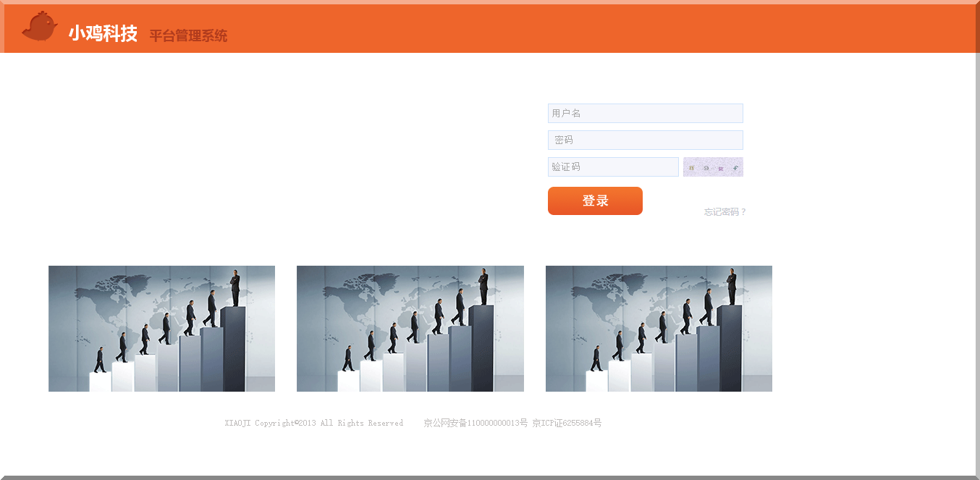Click the orange bird logo icon

(40, 27)
